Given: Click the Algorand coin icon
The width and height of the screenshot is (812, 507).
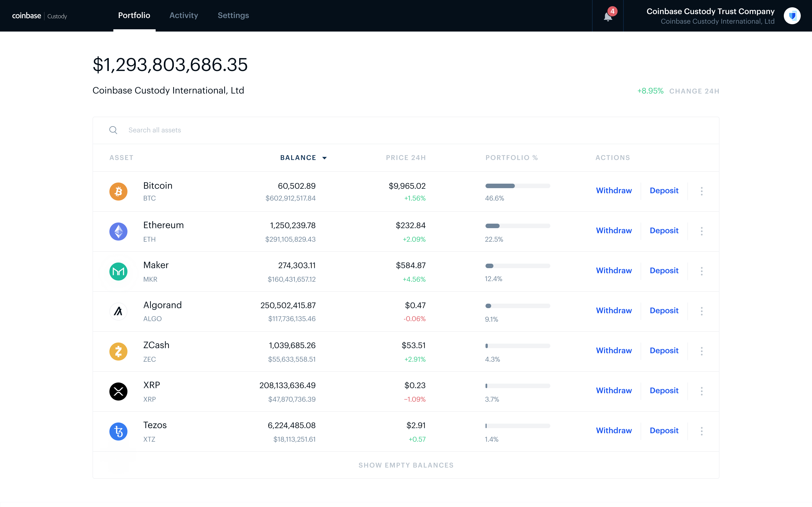Looking at the screenshot, I should [x=118, y=311].
